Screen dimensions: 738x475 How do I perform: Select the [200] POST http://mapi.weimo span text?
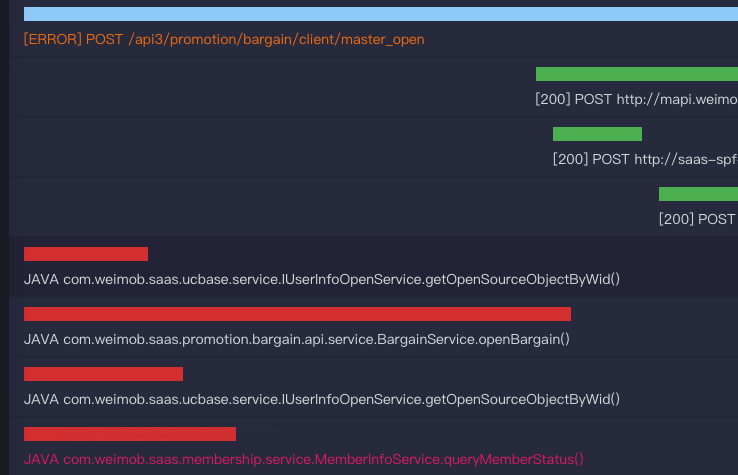click(636, 99)
